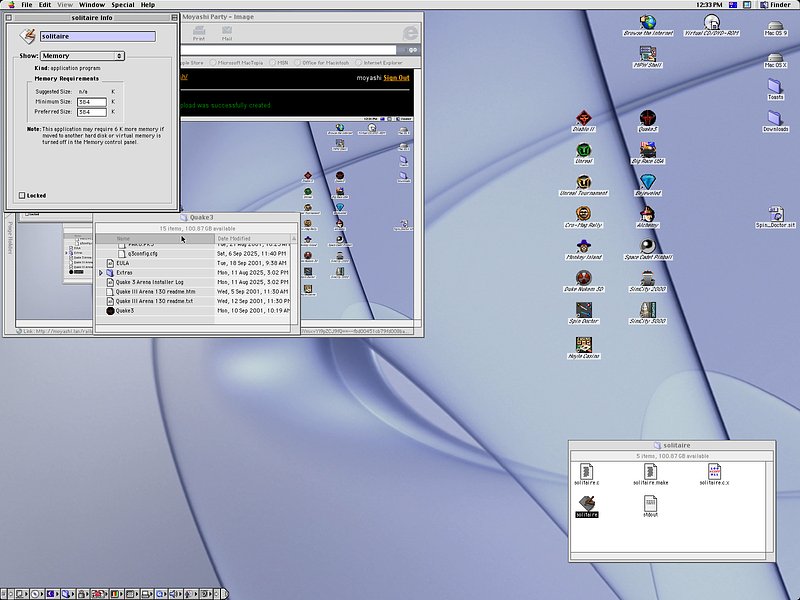This screenshot has width=800, height=600.
Task: Click the Date Modified column header
Action: (252, 238)
